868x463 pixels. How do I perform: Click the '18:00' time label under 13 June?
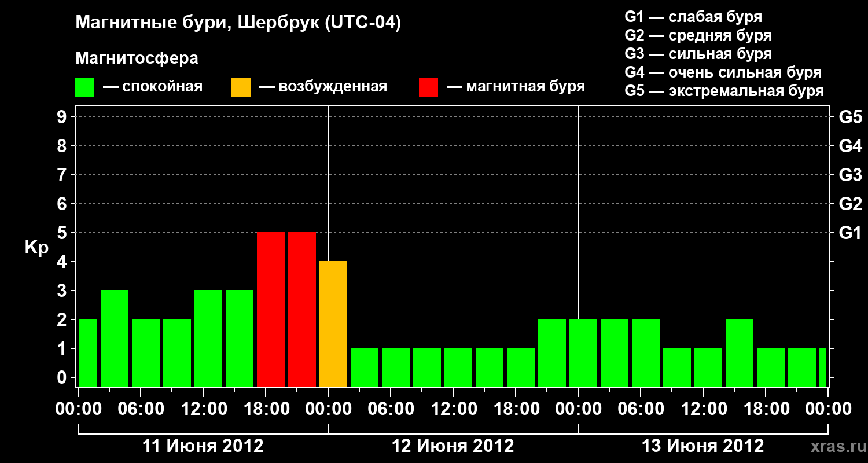click(766, 409)
